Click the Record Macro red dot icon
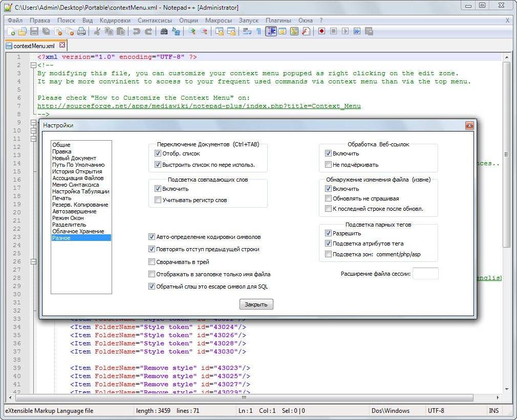 click(x=321, y=31)
